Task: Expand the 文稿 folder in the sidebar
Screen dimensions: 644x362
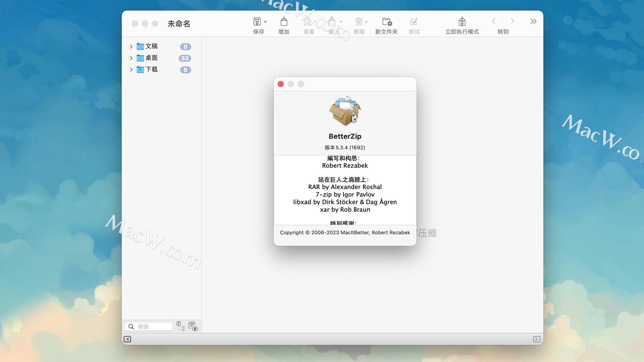Action: (131, 46)
